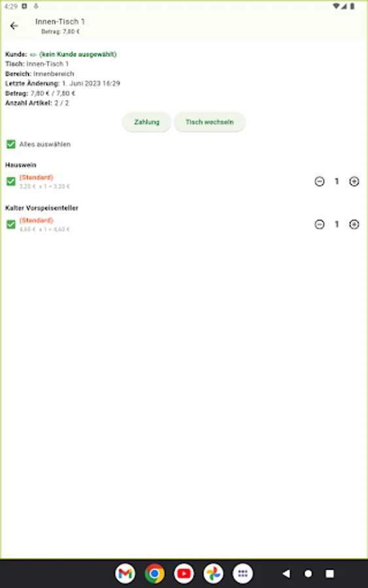Launch Chrome from the dock

pos(154,574)
